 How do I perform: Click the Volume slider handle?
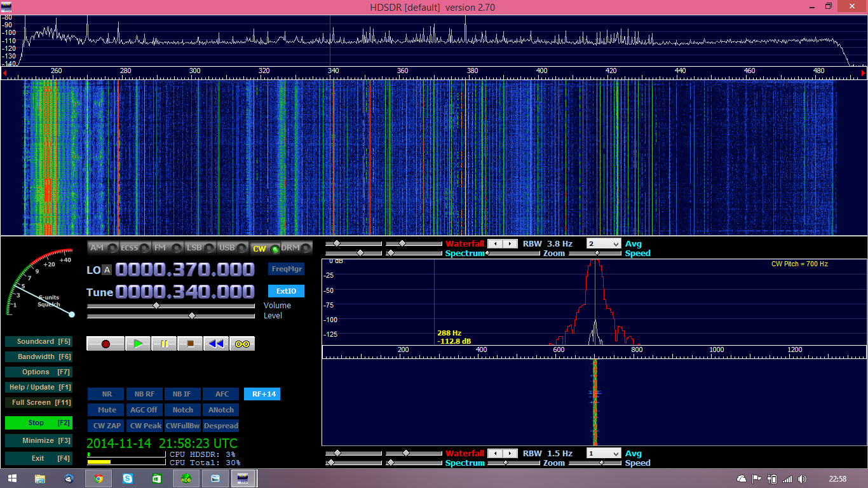[156, 306]
